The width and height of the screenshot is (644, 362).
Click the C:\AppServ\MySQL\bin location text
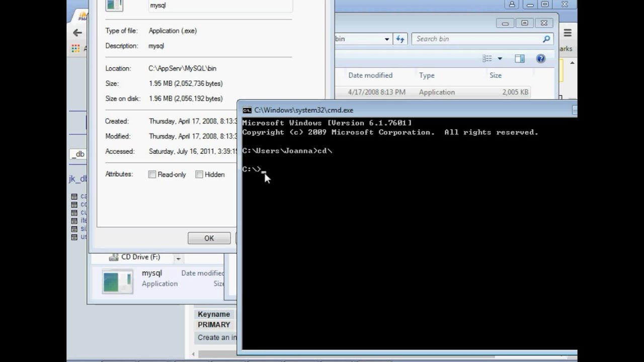[183, 68]
